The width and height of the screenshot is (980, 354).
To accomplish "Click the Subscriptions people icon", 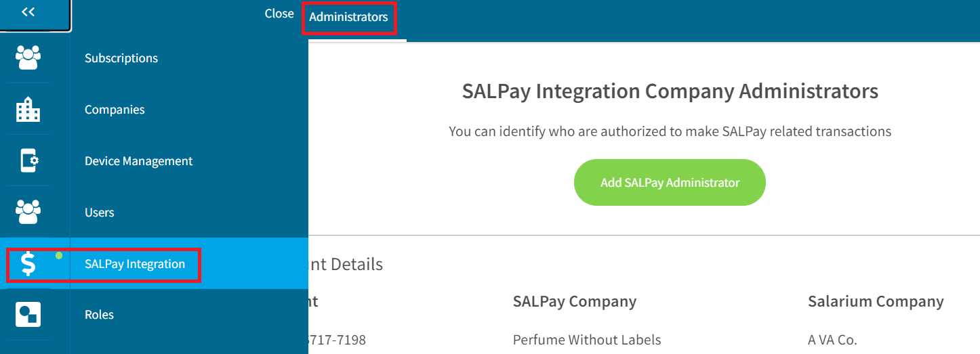I will click(x=28, y=58).
